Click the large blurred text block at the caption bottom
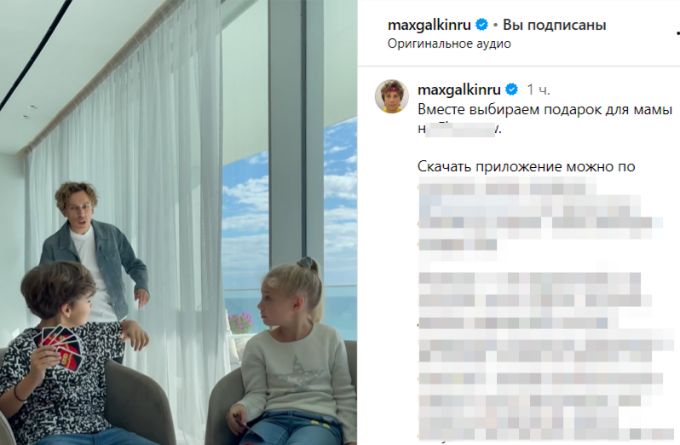 click(546, 356)
